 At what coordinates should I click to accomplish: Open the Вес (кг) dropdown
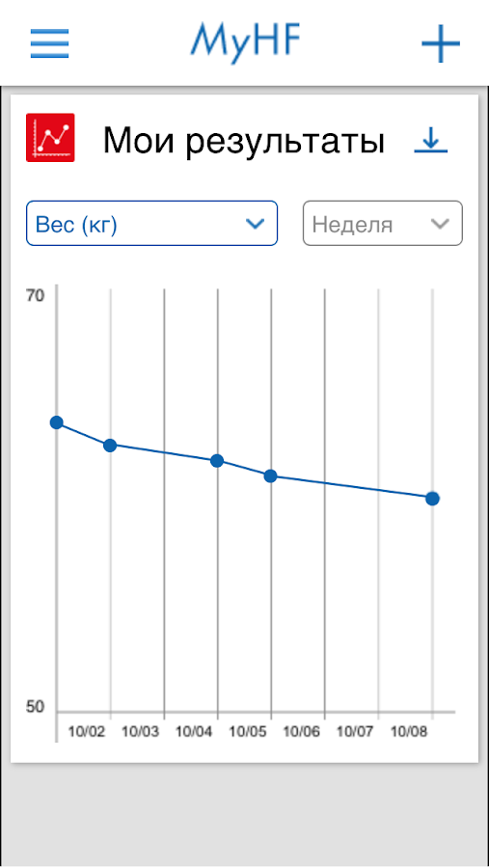click(151, 223)
